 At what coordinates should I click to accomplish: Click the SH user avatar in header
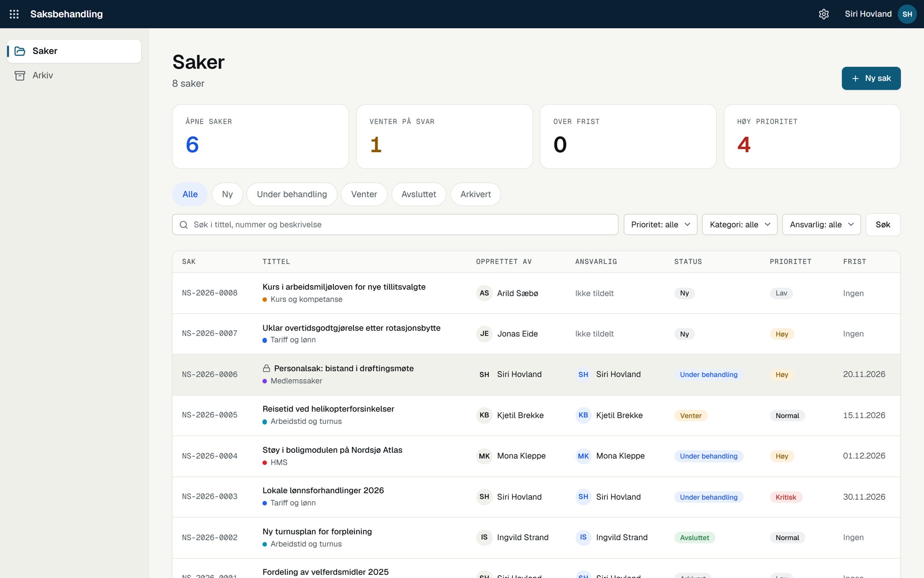click(907, 14)
